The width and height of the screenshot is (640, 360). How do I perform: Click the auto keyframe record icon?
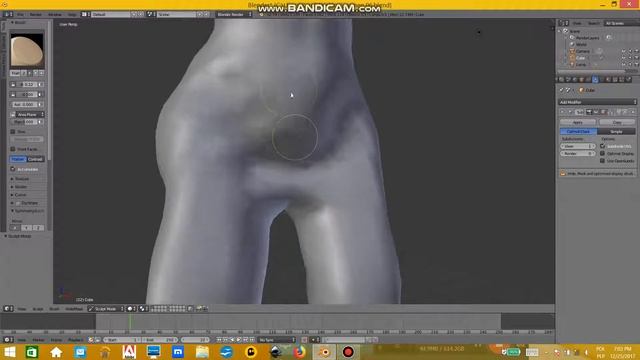(x=304, y=340)
